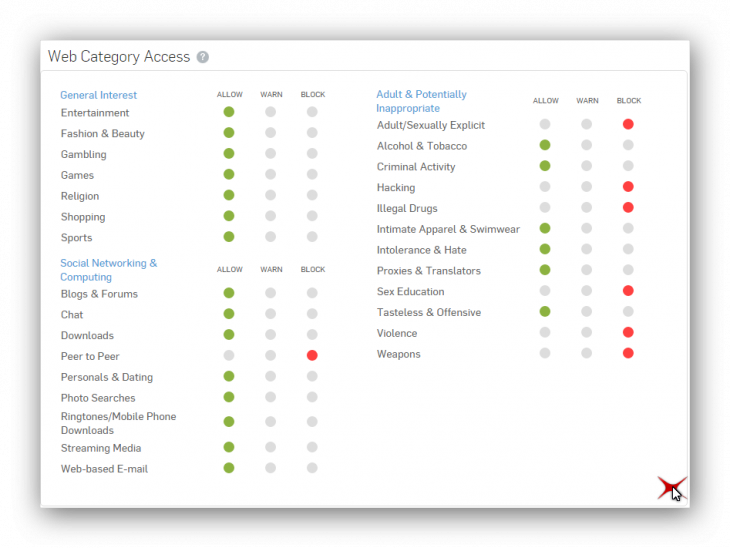Set Chat to Warn
730x548 pixels.
tap(270, 314)
